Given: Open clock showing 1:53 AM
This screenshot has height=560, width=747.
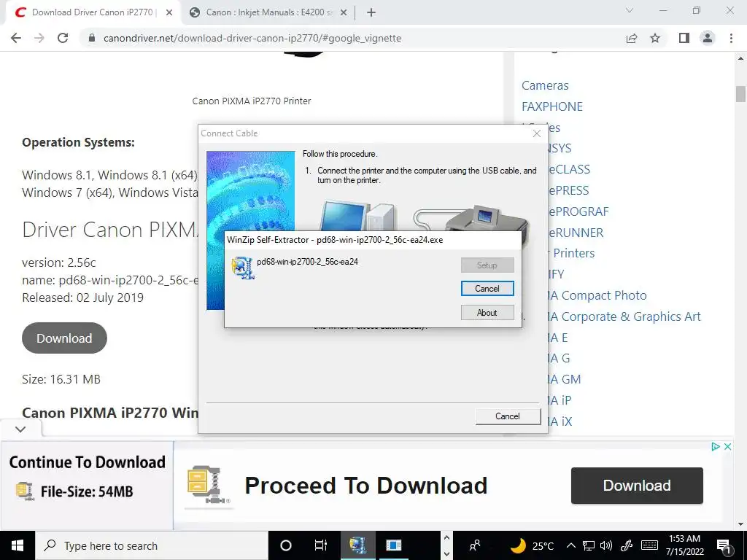Looking at the screenshot, I should point(684,545).
